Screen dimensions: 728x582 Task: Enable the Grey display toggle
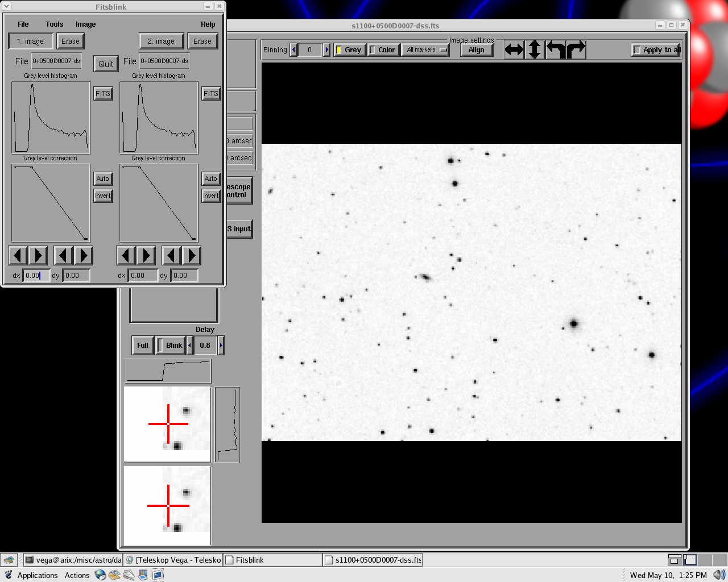tap(349, 50)
